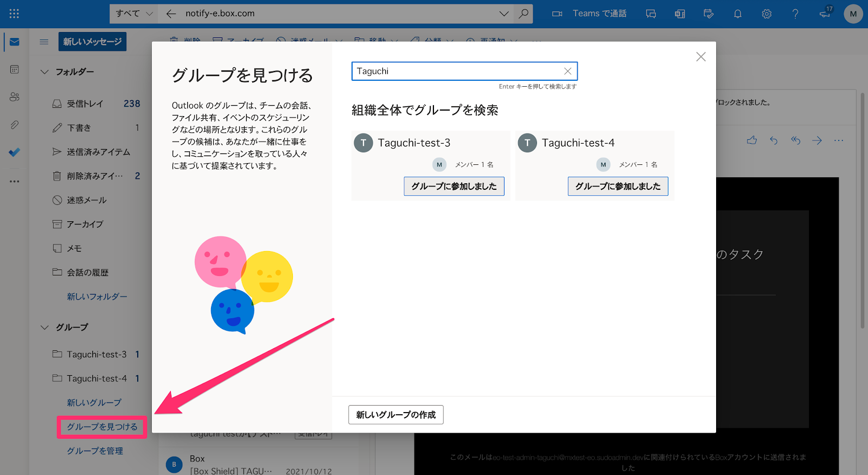Click the 新しいフォルダー link

(x=97, y=297)
